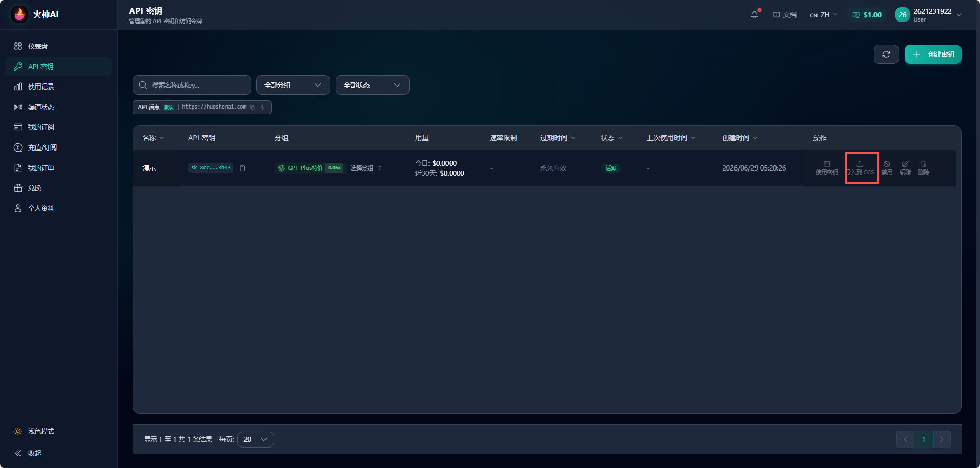Viewport: 980px width, 468px height.
Task: Open the 全部状态 status filter dropdown
Action: 372,85
